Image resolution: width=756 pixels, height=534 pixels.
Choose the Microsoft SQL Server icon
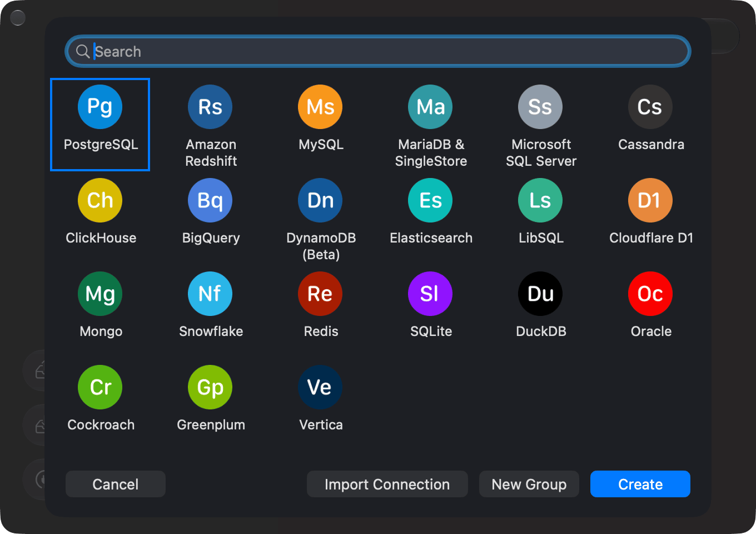pos(540,107)
